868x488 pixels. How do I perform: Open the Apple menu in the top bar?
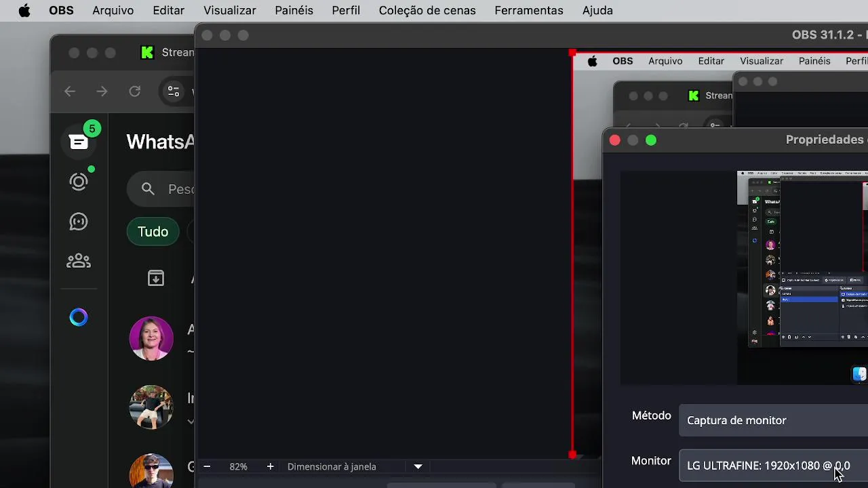click(x=24, y=11)
